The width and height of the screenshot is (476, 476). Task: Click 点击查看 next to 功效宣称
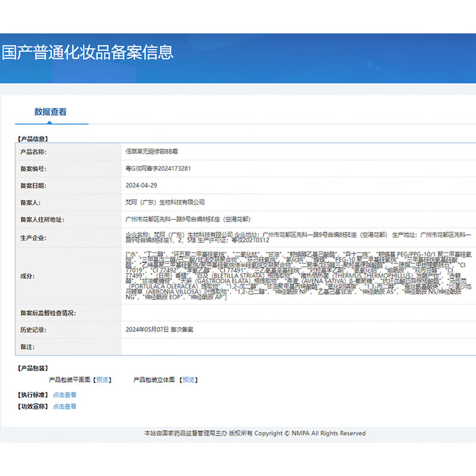pos(64,406)
